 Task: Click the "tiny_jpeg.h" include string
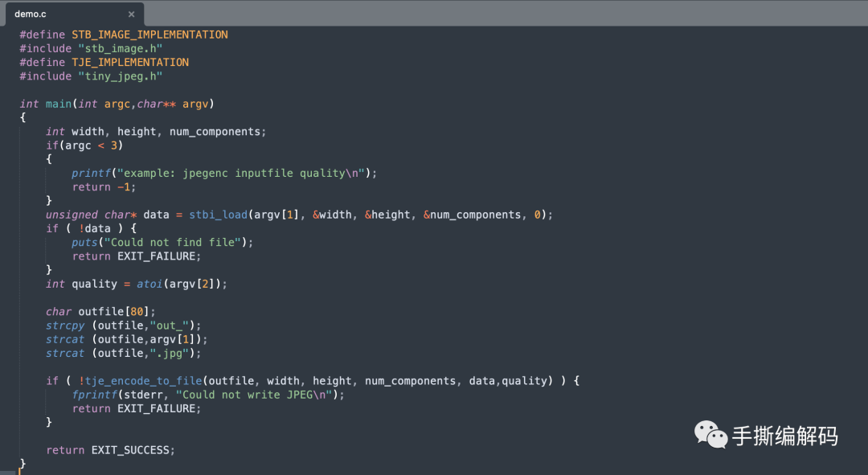point(120,76)
